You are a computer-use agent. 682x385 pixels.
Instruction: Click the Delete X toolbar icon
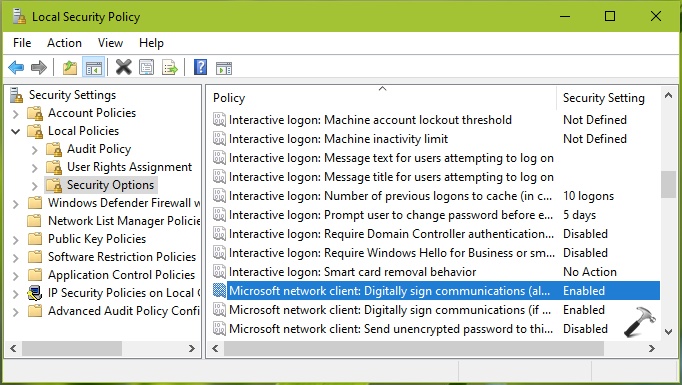point(124,67)
